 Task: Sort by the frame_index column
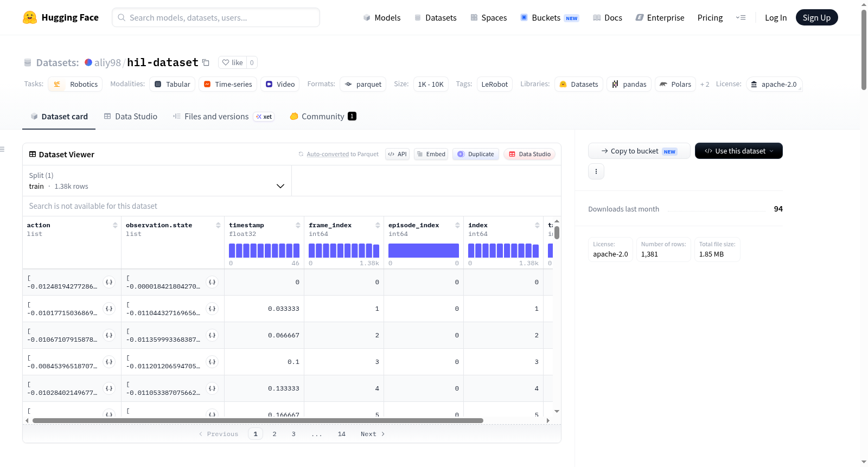pyautogui.click(x=378, y=225)
